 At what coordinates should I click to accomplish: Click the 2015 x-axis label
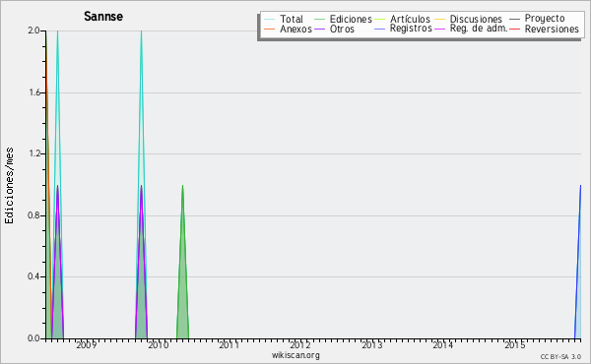pos(514,344)
